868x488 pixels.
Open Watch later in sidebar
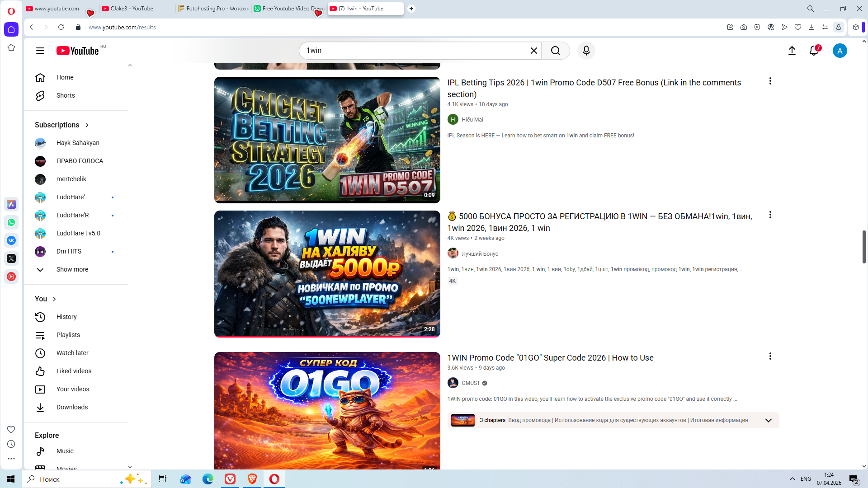72,353
